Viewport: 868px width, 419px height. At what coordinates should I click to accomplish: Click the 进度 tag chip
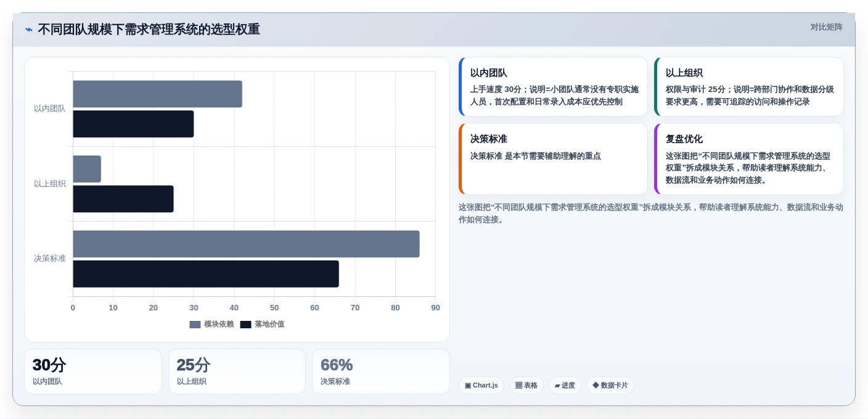click(565, 385)
